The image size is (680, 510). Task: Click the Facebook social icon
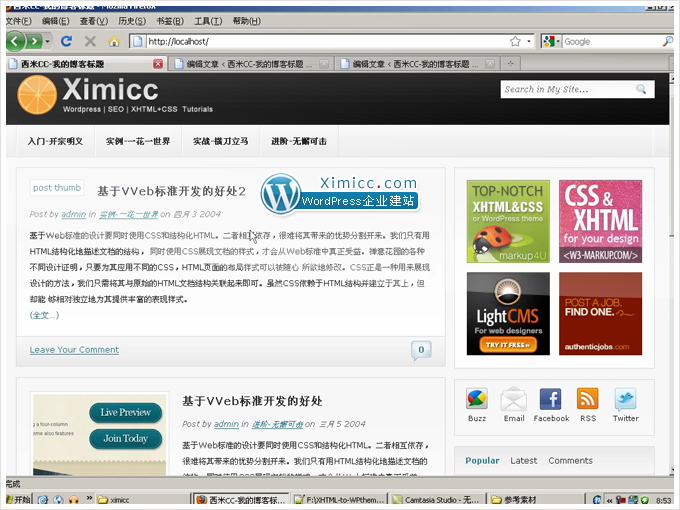(x=551, y=399)
